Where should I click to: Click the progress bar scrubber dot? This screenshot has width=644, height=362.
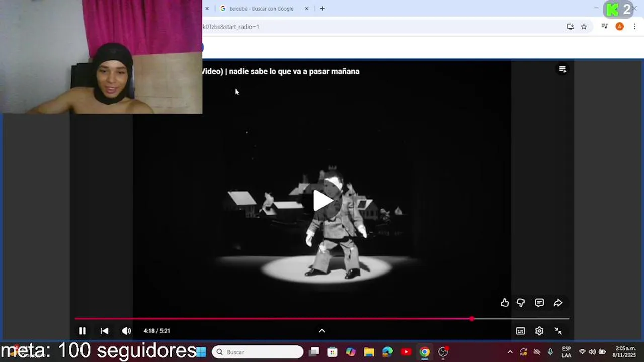pos(472,319)
